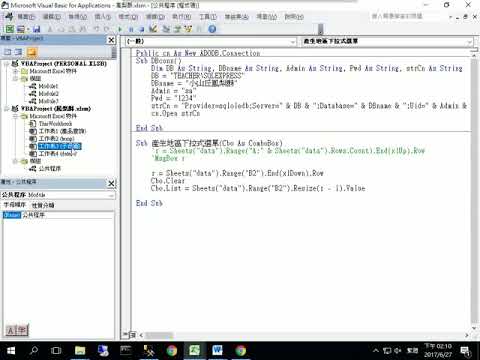Switch to the 性質分類 properties tab
This screenshot has height=360, width=480.
point(43,205)
